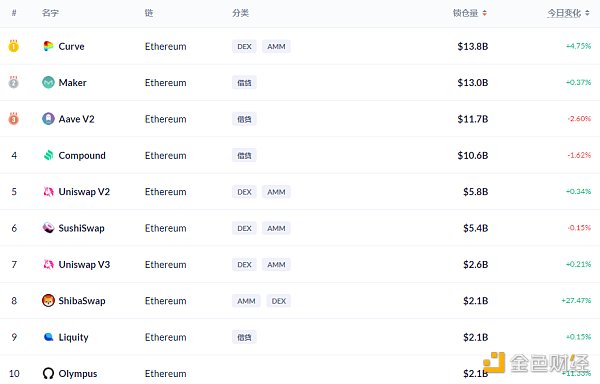Click the gold first-place medal icon
This screenshot has width=600, height=384.
pos(14,46)
